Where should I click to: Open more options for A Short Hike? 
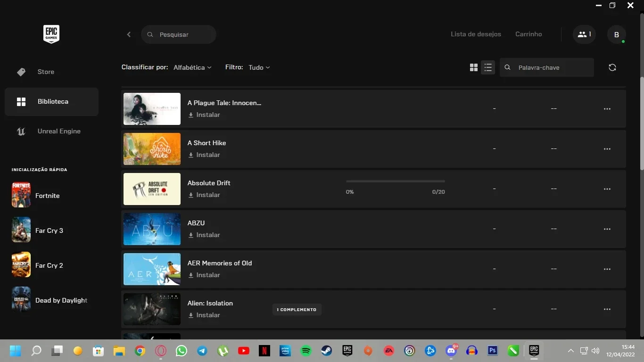[x=607, y=149]
